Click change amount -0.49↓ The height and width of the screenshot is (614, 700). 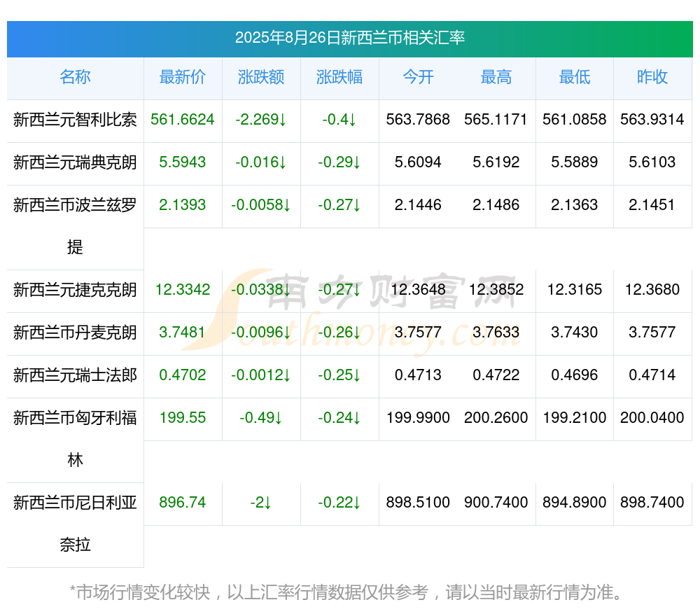click(x=261, y=418)
